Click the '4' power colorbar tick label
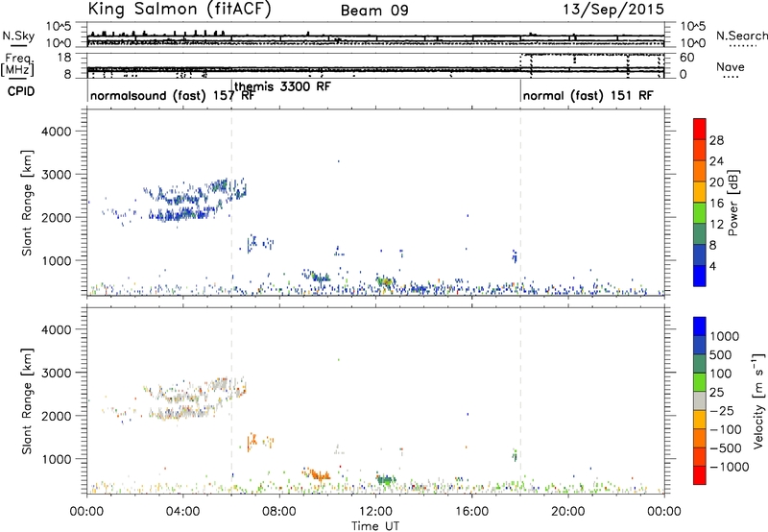Image resolution: width=768 pixels, height=532 pixels. pyautogui.click(x=712, y=266)
